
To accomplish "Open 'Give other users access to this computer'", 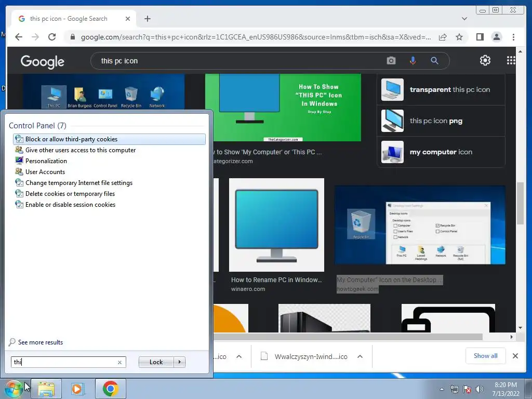I will [109, 150].
